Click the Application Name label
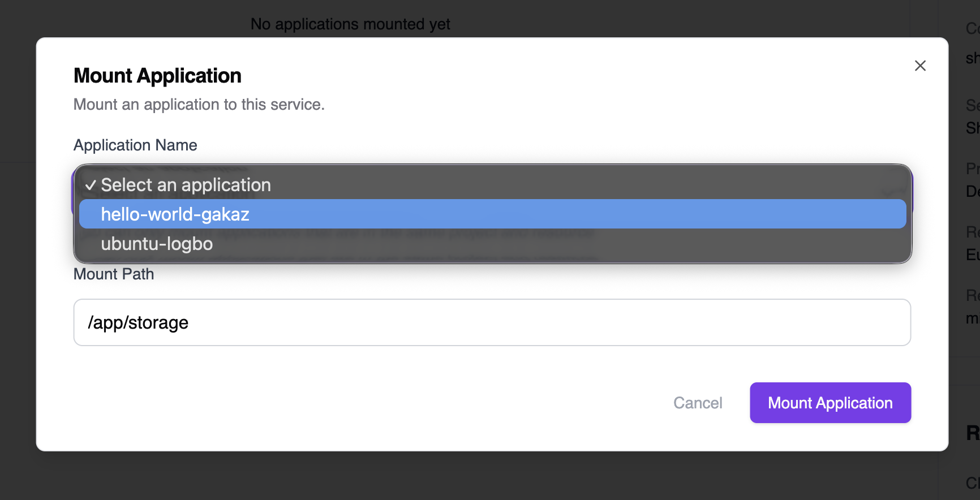Image resolution: width=980 pixels, height=500 pixels. point(135,145)
